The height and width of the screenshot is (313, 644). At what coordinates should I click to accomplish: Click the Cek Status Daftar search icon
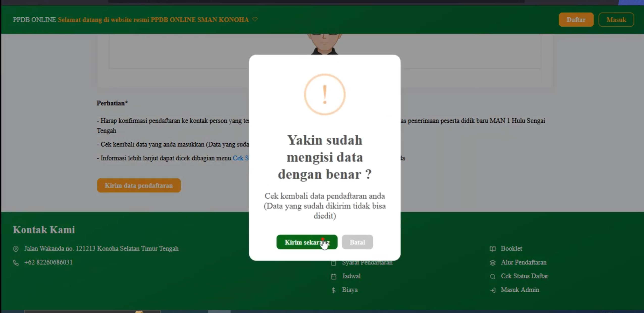tap(493, 276)
